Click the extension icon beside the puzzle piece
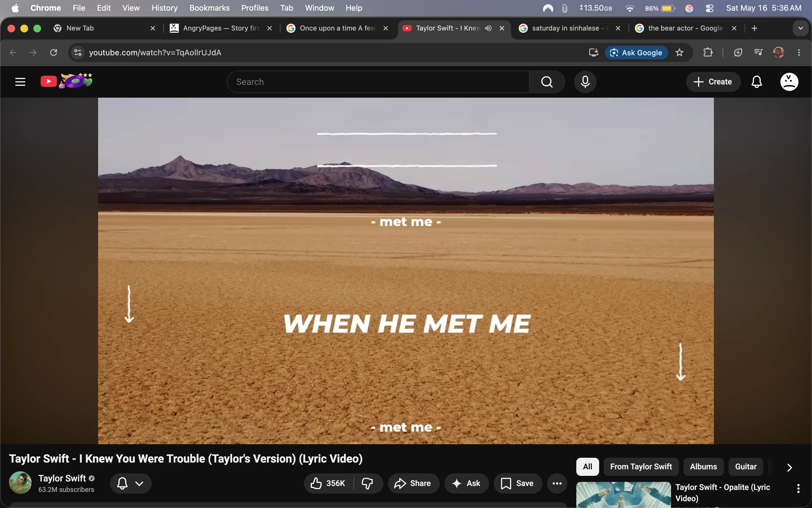This screenshot has height=508, width=812. [738, 52]
